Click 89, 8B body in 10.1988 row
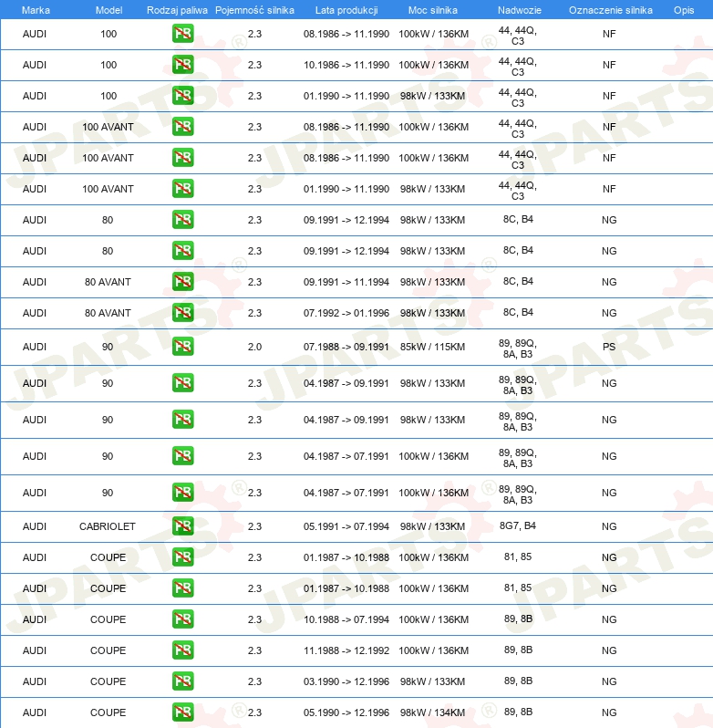The image size is (713, 728). [518, 619]
